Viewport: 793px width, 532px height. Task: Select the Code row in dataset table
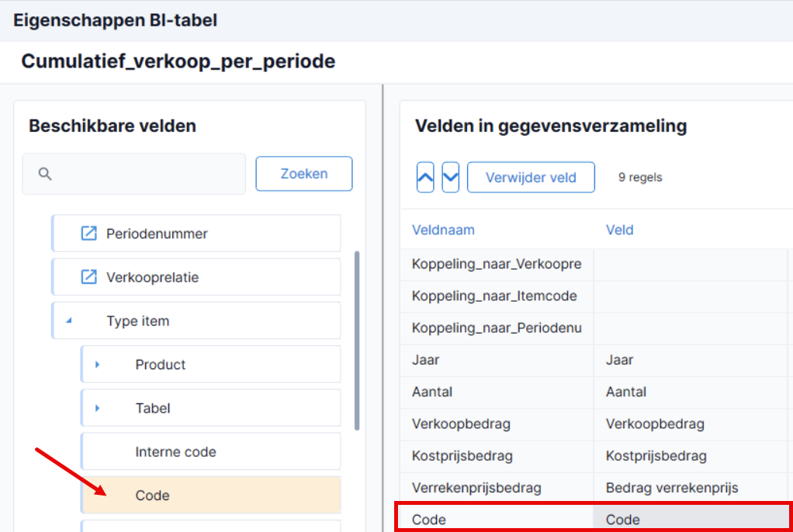pos(596,519)
